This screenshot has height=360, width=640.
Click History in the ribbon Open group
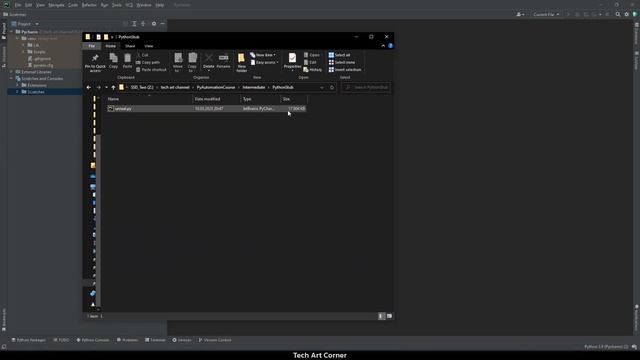click(x=313, y=70)
